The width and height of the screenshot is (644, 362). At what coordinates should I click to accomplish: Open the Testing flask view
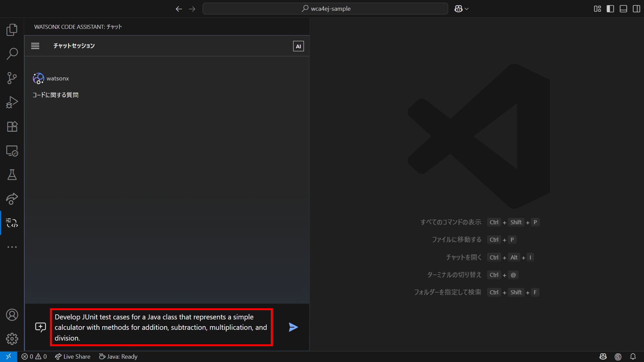click(x=12, y=175)
